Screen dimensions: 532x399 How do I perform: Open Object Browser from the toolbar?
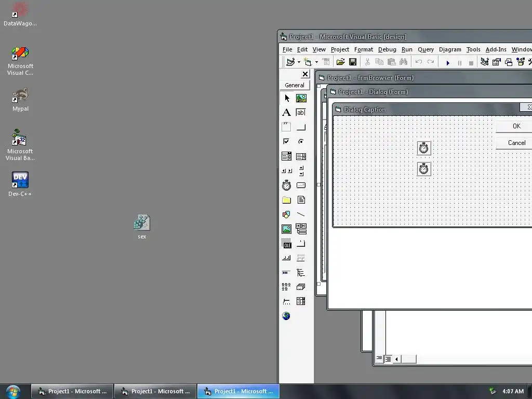pyautogui.click(x=521, y=62)
